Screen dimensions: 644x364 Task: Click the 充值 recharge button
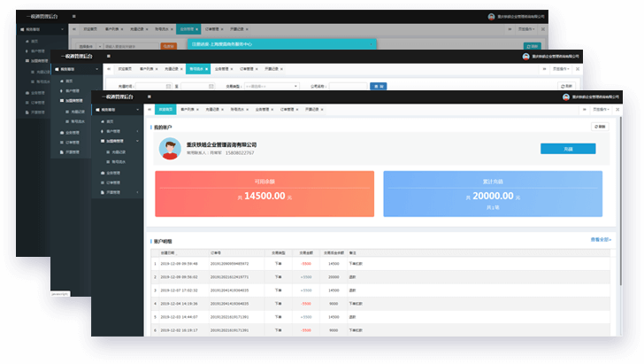tap(567, 149)
